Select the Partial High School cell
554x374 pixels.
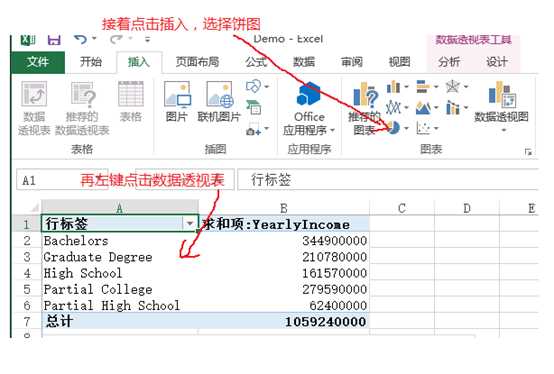(120, 305)
